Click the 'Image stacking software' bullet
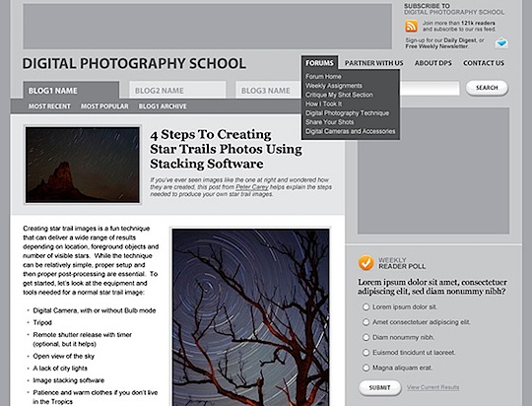Screen dimensions: 532x406 69,380
